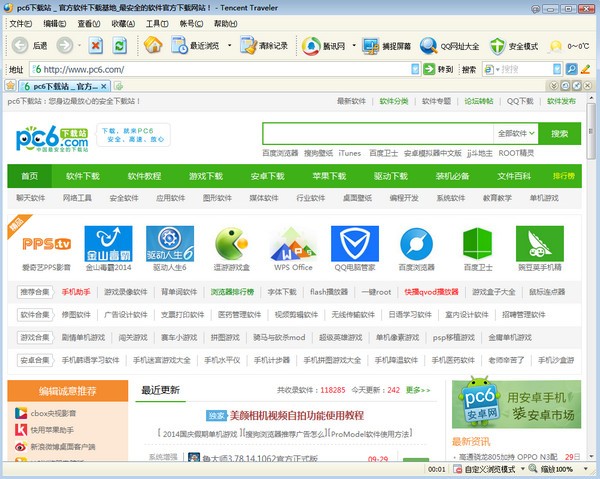Click the highlighter pen icon

coord(585,69)
